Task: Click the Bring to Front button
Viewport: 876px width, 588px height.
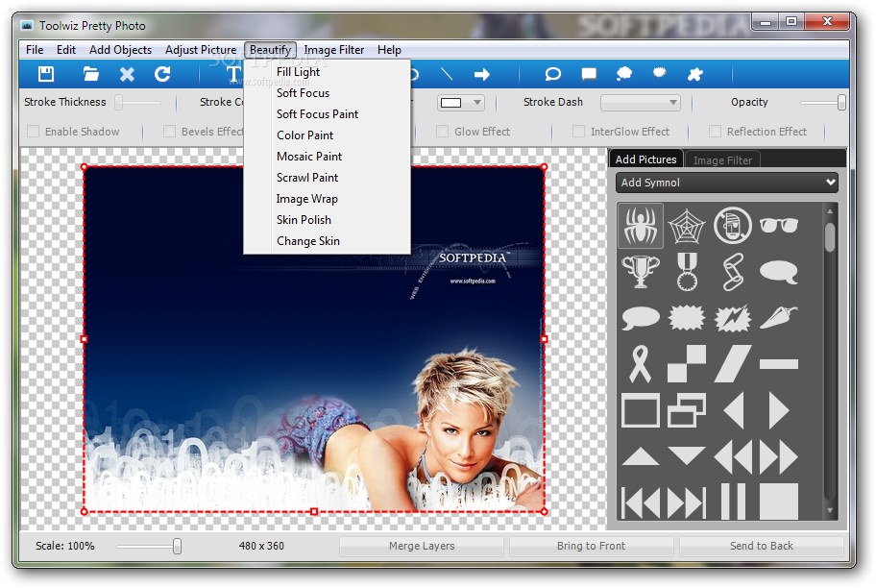Action: click(591, 546)
